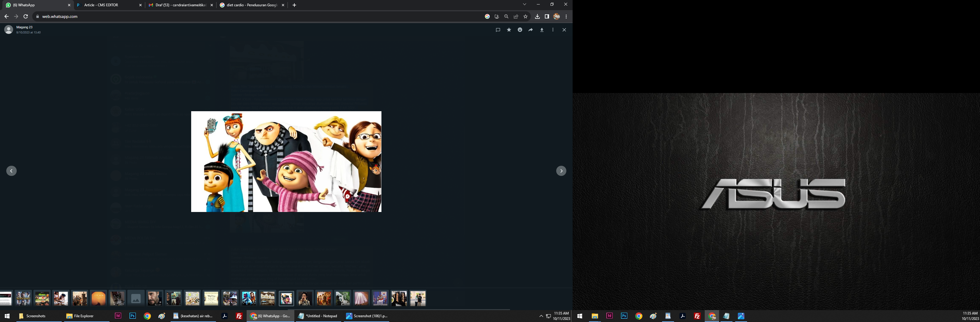
Task: Open the Screenshot (106)1.p... Photos window
Action: 367,316
